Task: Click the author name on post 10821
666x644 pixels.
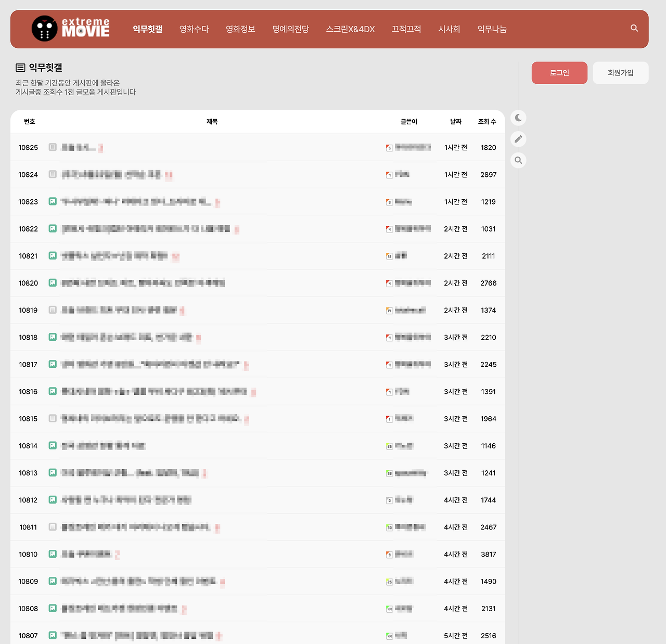Action: 401,255
